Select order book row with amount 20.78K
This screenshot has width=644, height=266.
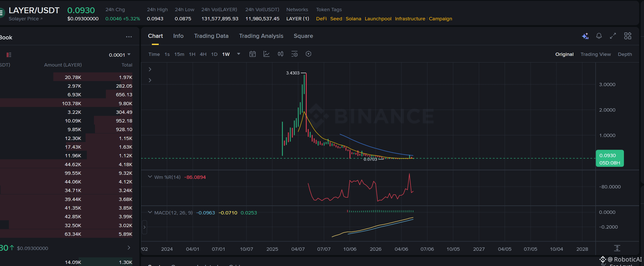tap(67, 77)
